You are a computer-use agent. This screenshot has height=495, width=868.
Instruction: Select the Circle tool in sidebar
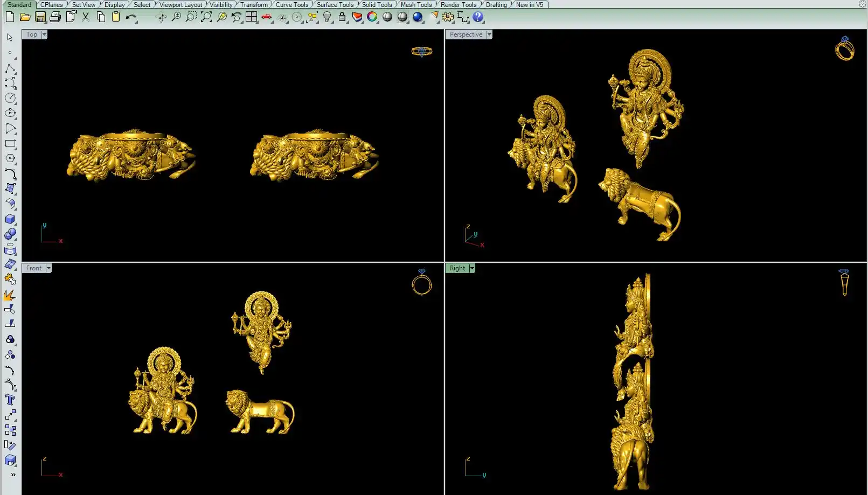click(10, 98)
